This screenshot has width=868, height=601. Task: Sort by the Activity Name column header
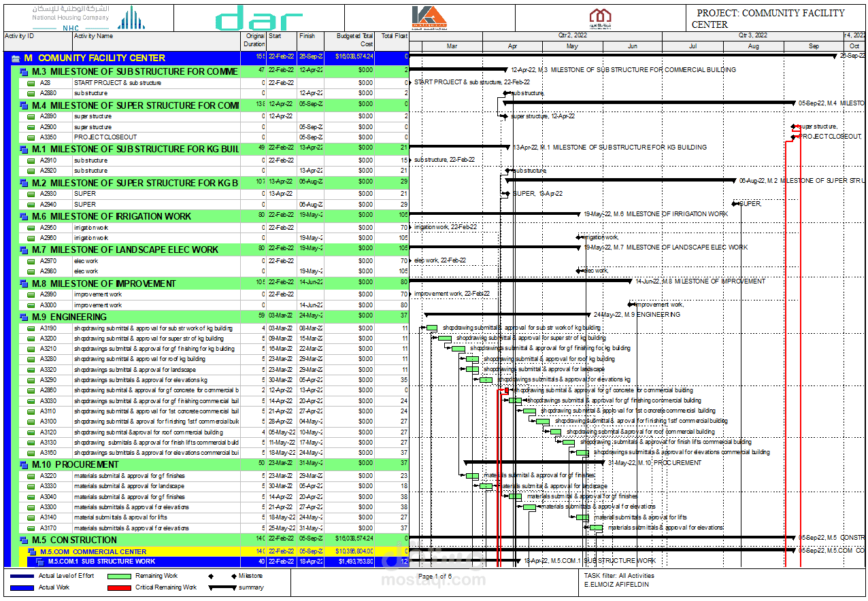pos(156,41)
